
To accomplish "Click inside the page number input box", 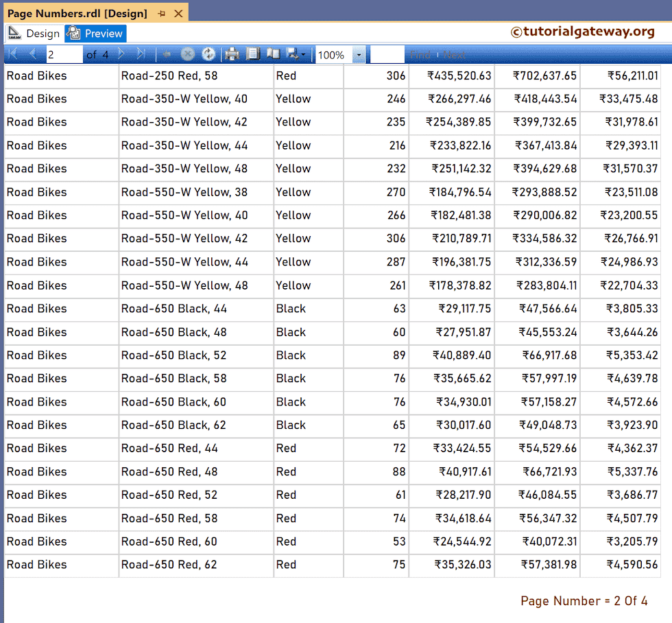I will [x=65, y=54].
